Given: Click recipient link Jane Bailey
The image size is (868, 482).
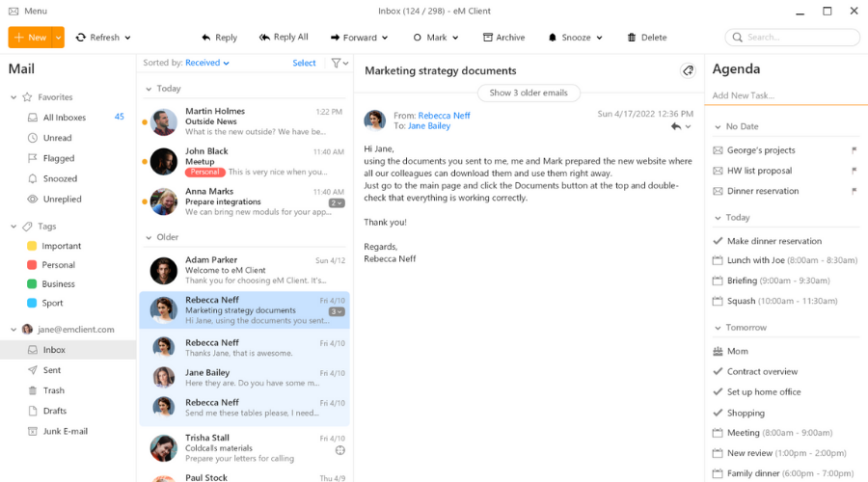Looking at the screenshot, I should 429,125.
